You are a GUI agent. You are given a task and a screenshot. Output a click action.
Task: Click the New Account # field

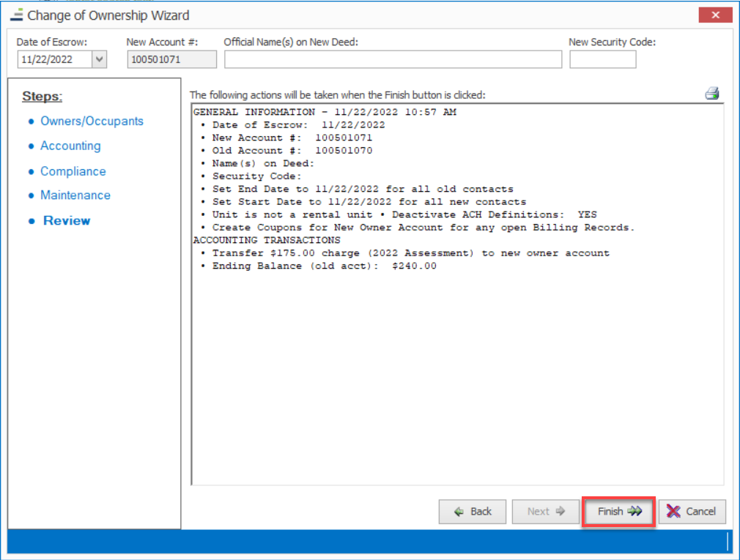point(171,60)
